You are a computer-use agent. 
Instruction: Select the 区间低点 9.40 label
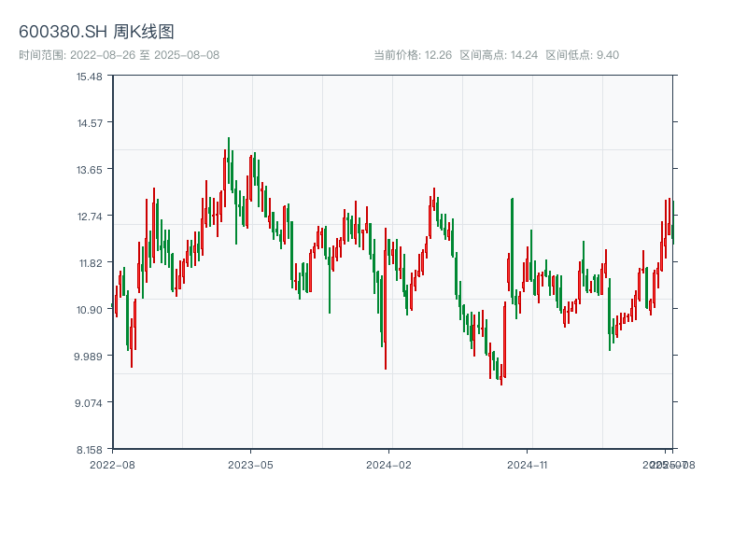[x=582, y=55]
